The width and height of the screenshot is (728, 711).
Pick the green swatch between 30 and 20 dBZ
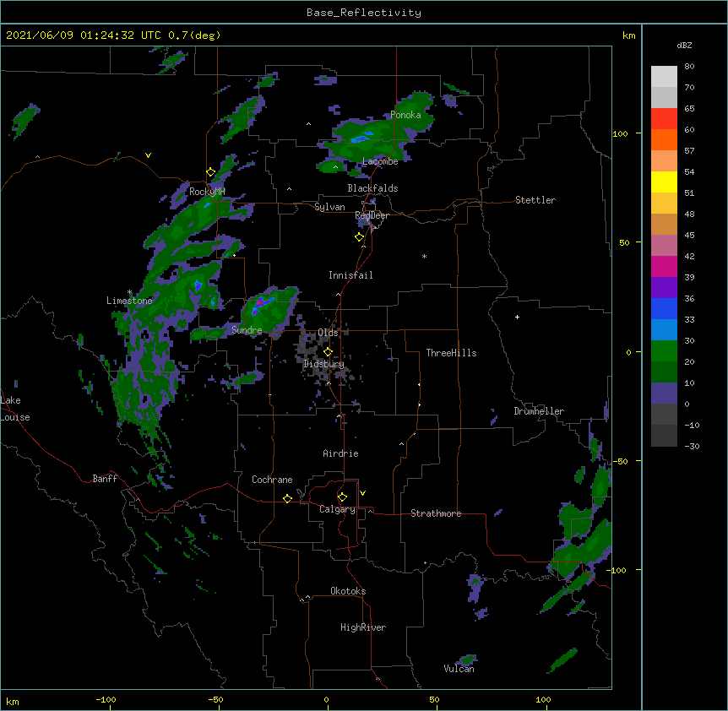[x=664, y=351]
